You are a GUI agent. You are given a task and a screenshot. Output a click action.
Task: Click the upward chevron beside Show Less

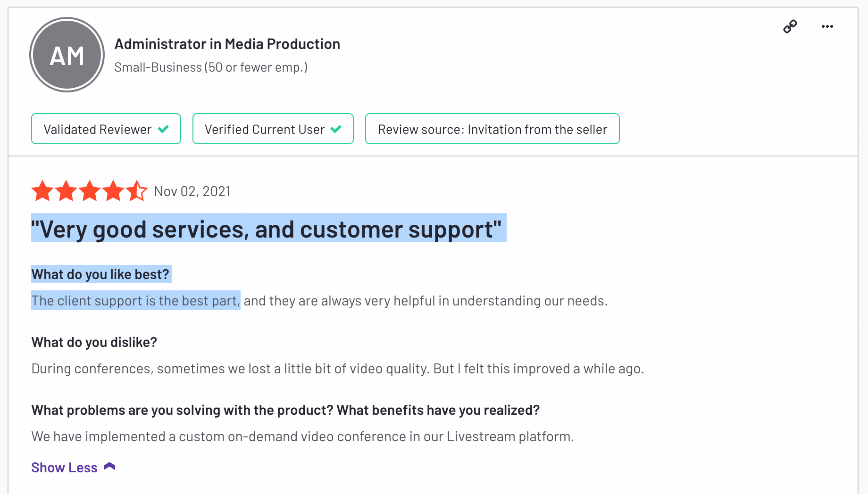(x=109, y=467)
